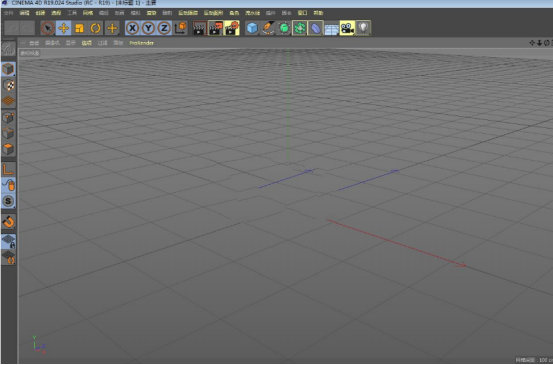Toggle the X axis lock
Screen dimensions: 553x365
pos(132,28)
